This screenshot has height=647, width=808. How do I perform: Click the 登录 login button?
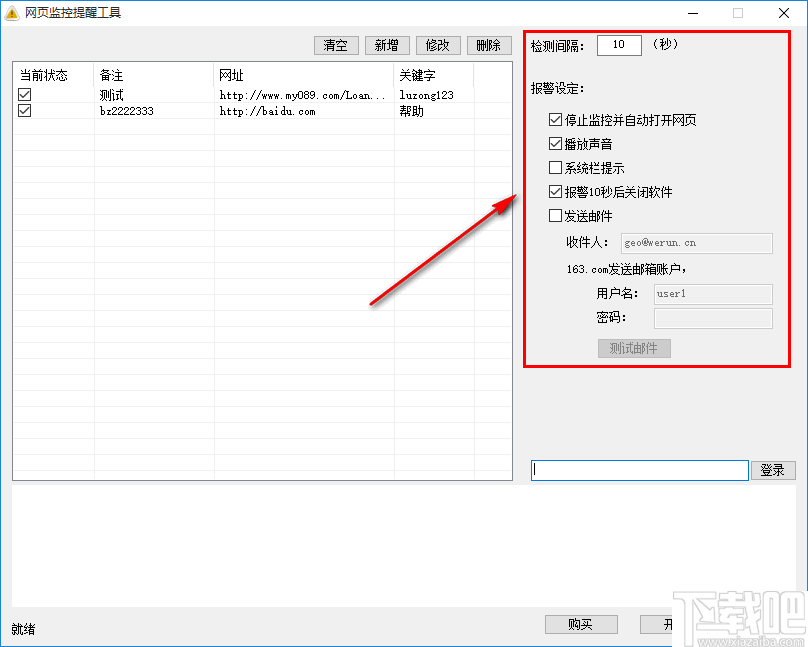773,470
